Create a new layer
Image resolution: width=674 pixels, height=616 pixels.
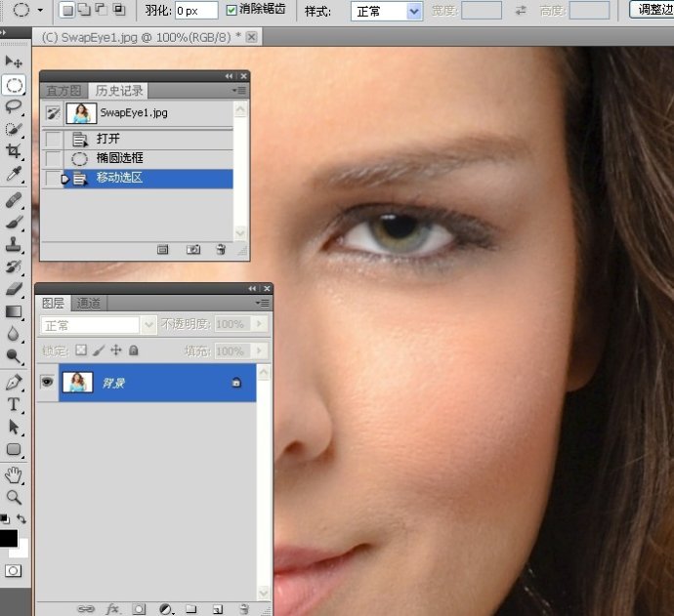(x=218, y=609)
